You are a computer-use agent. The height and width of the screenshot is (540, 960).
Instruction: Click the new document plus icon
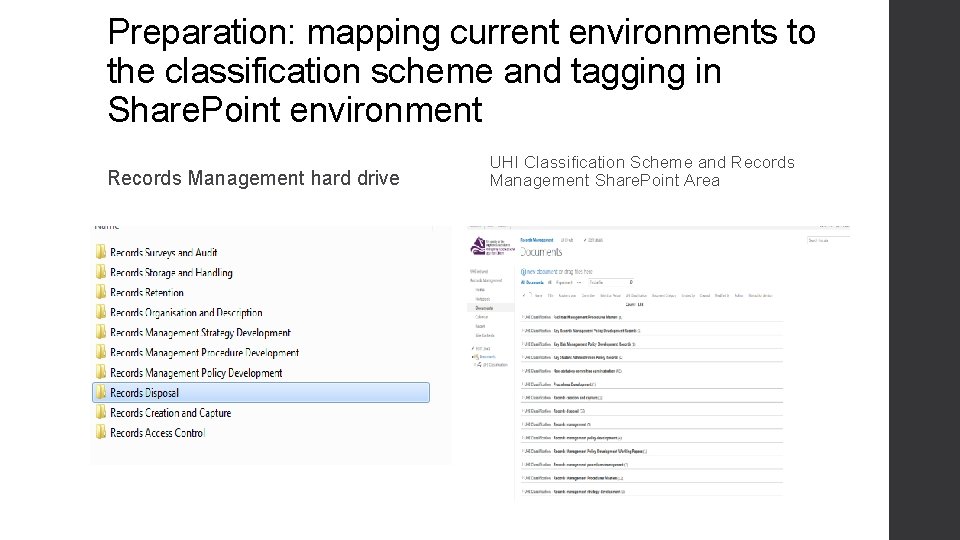coord(523,271)
